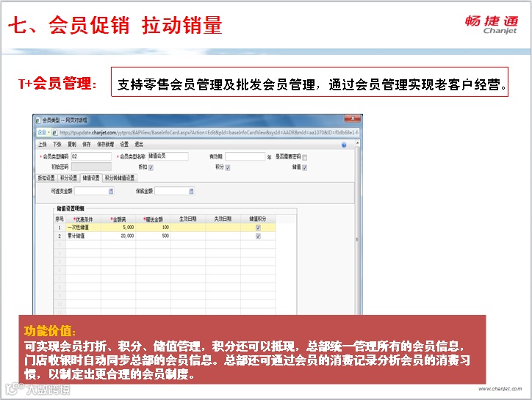Switch to the 积分设置 tab
Viewport: 532px width, 400px height.
(69, 178)
